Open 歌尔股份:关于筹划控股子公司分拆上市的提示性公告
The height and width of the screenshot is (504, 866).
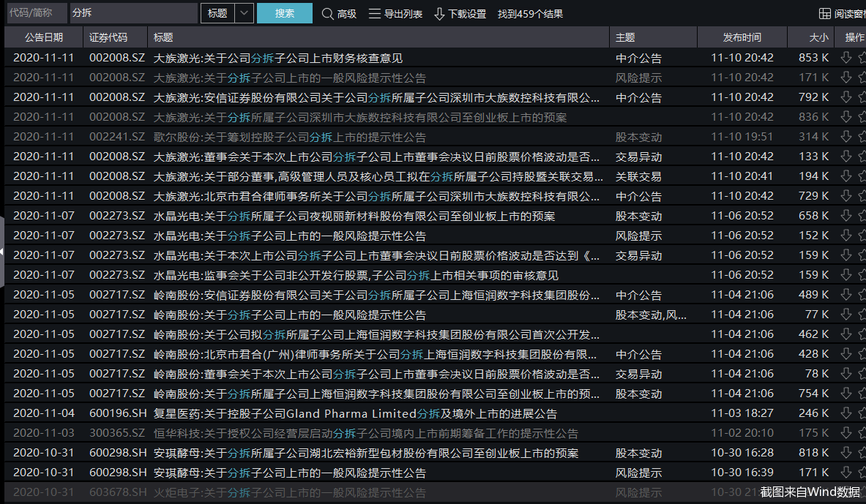coord(289,137)
